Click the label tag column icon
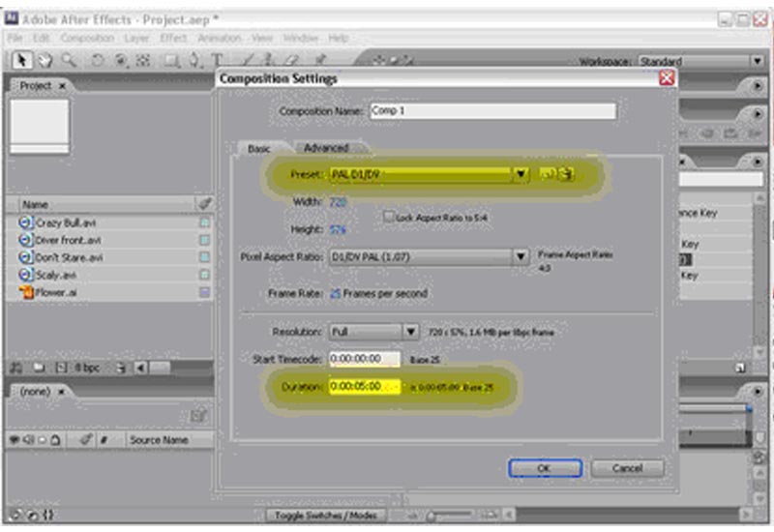Image resolution: width=774 pixels, height=532 pixels. [204, 203]
